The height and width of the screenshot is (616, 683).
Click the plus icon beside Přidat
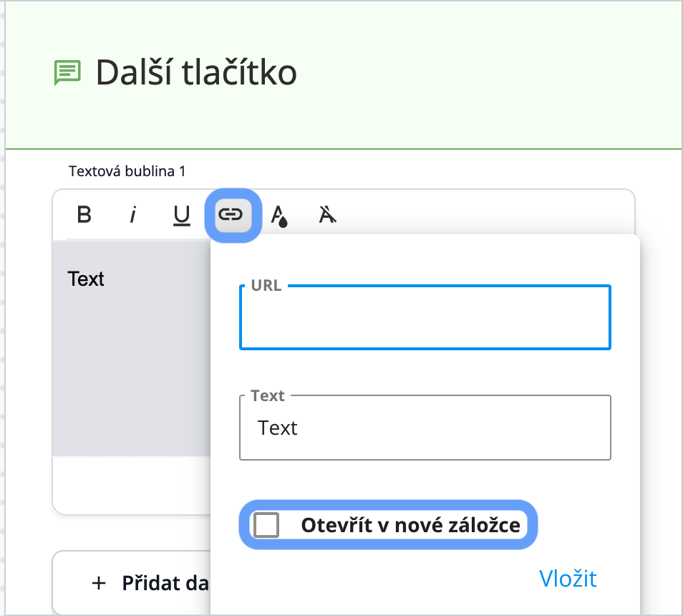tap(99, 583)
